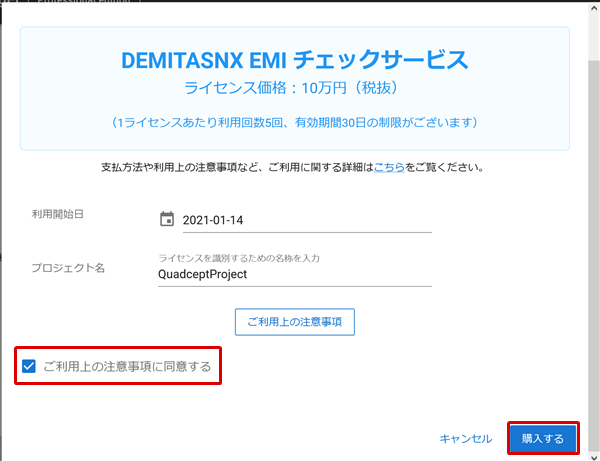600x461 pixels.
Task: Open the ご利用上の注意事項 button
Action: click(x=295, y=322)
